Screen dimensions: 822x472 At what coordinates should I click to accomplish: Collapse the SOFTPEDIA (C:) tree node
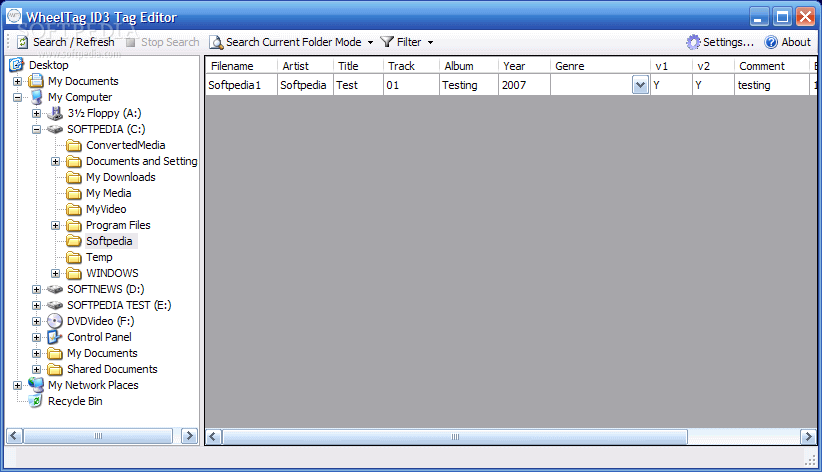pyautogui.click(x=36, y=129)
